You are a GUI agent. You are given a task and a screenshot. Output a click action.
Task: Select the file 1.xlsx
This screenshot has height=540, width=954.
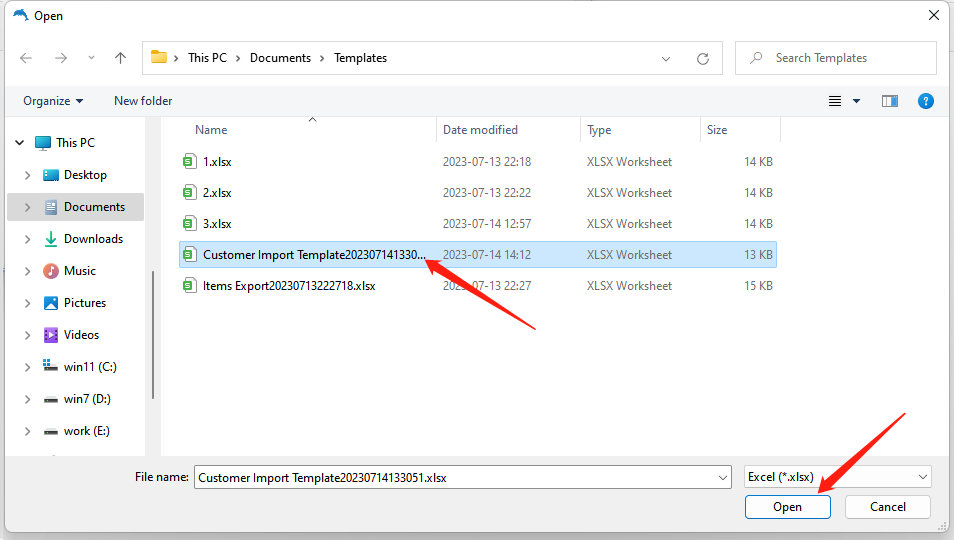point(217,162)
